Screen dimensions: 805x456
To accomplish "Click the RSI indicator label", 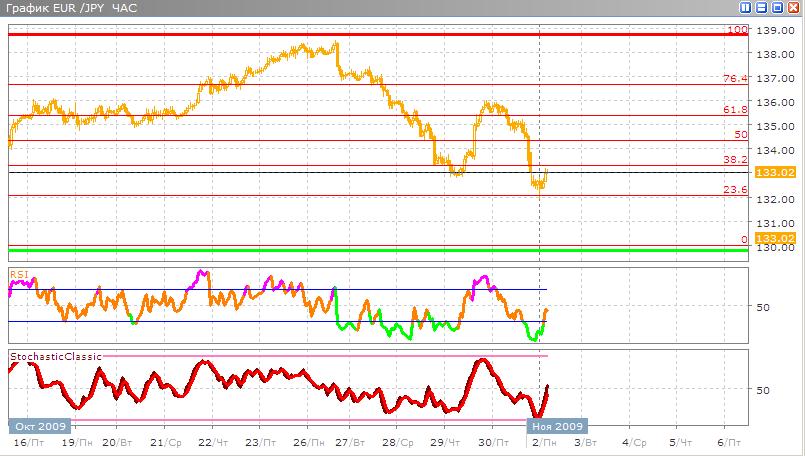I will (x=18, y=272).
